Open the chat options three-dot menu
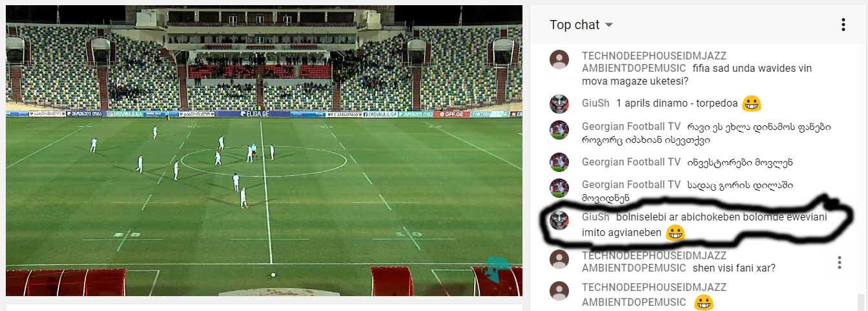Screen dimensions: 868x311 click(843, 25)
